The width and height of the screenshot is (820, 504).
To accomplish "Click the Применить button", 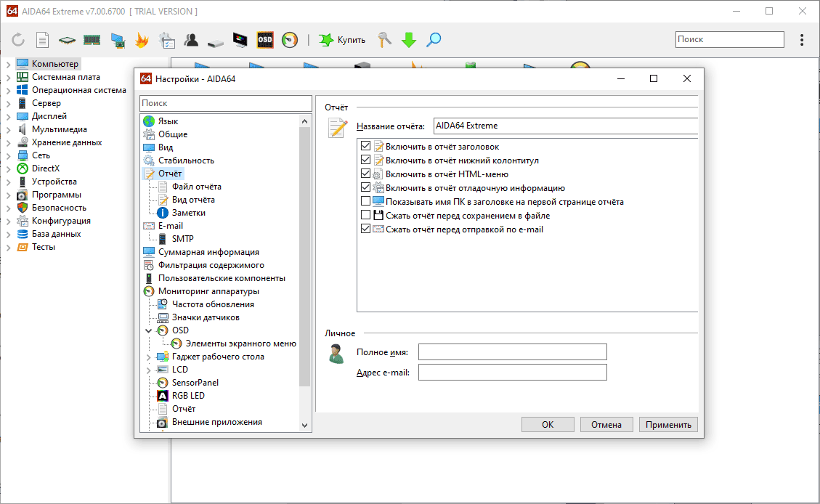I will point(668,425).
